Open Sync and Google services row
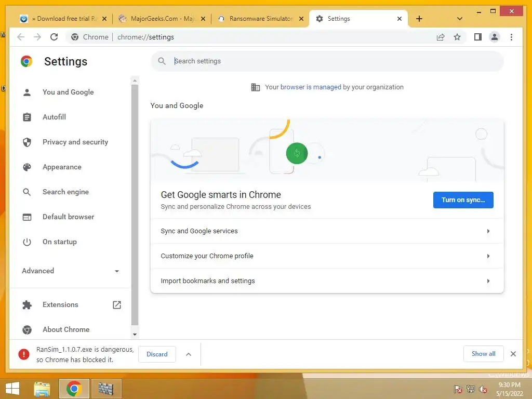The image size is (532, 399). (327, 231)
